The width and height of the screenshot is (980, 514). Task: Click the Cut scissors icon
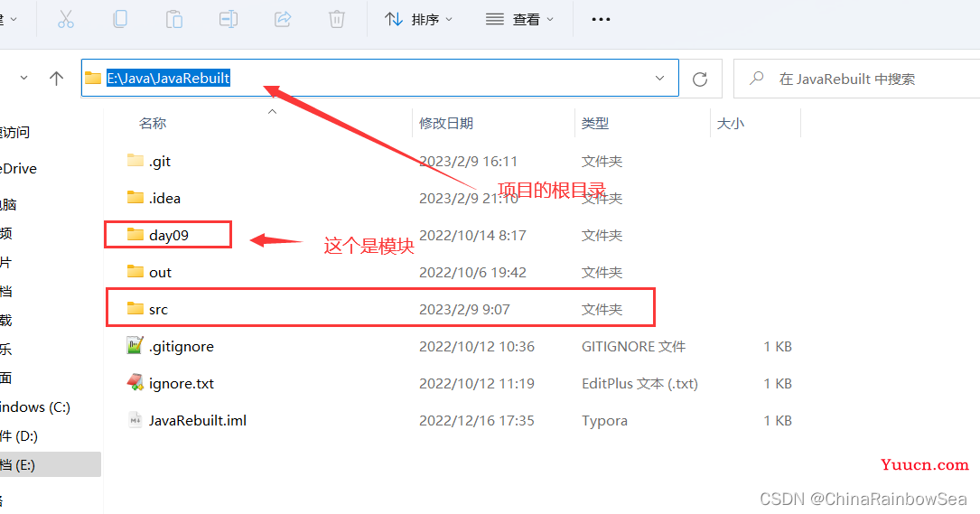point(66,19)
